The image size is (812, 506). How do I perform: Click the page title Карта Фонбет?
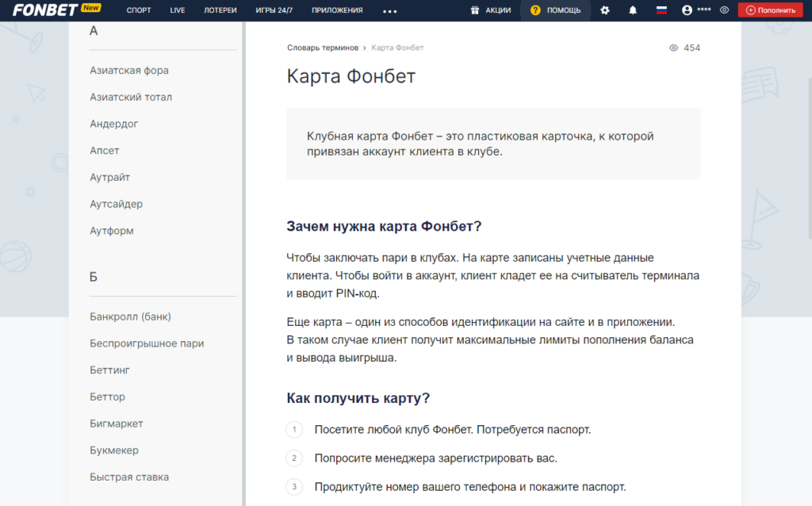coord(351,77)
